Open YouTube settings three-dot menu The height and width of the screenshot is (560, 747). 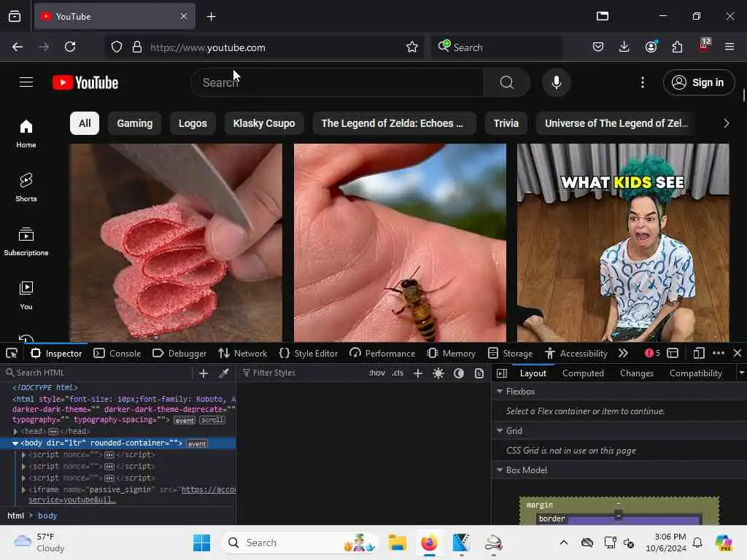pos(642,82)
